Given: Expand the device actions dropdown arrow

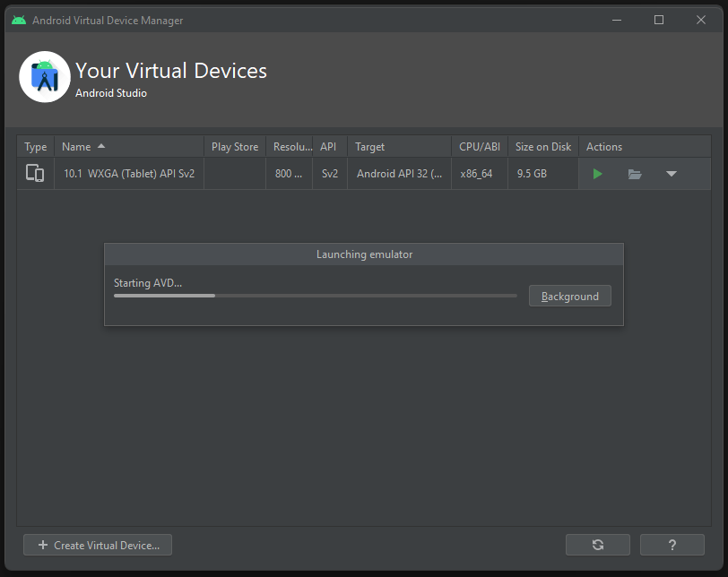Looking at the screenshot, I should (x=672, y=174).
